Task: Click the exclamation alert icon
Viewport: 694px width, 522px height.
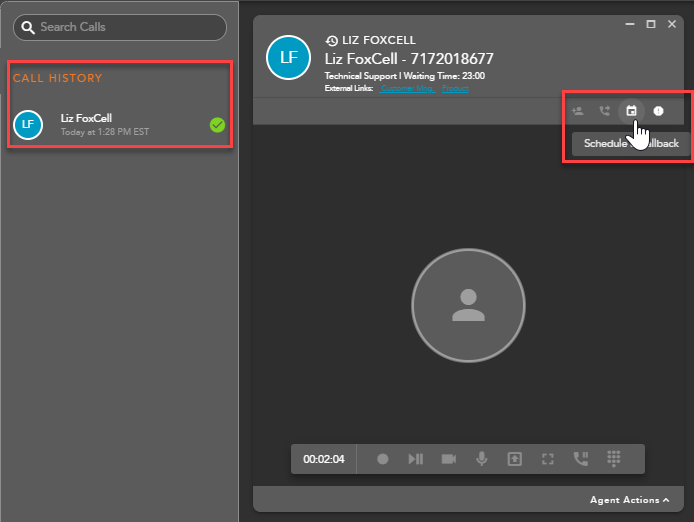Action: pos(658,111)
